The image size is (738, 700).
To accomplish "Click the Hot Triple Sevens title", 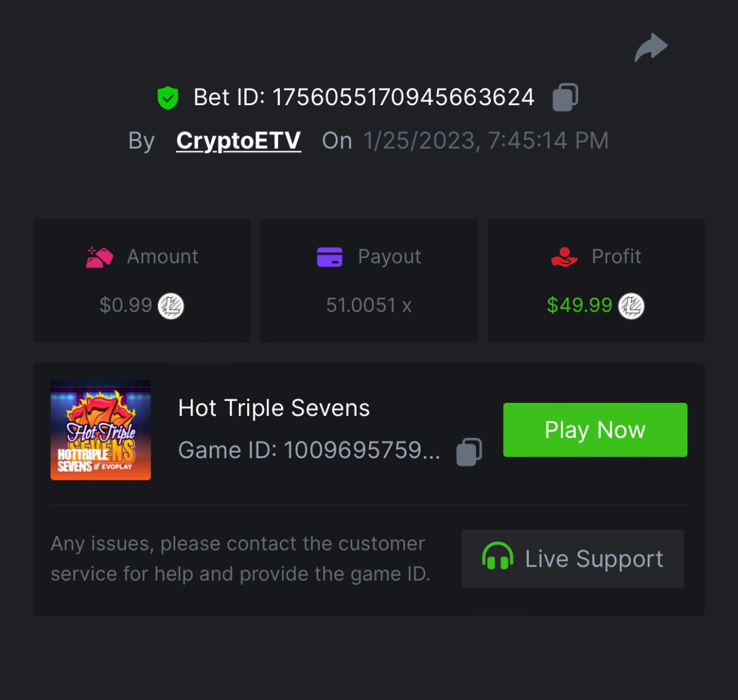I will 274,408.
